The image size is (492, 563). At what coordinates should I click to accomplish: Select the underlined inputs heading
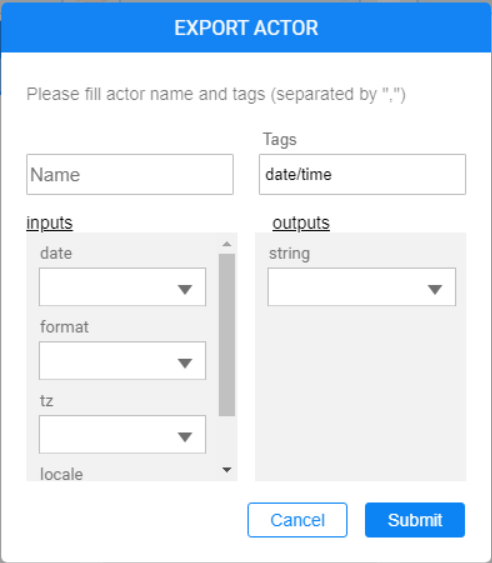coord(50,223)
